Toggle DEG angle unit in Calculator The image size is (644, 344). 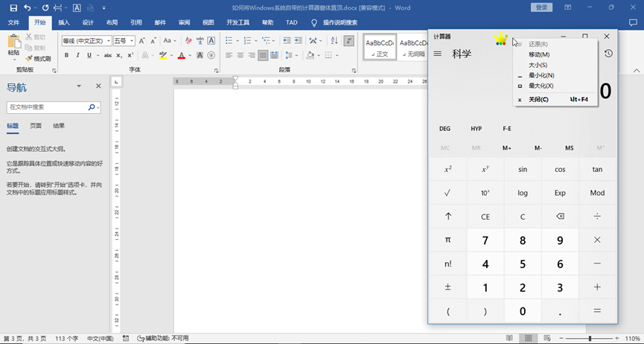pos(444,129)
